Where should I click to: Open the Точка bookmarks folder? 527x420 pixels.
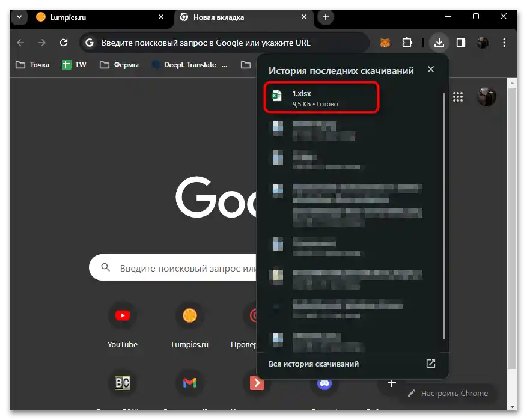pos(32,65)
